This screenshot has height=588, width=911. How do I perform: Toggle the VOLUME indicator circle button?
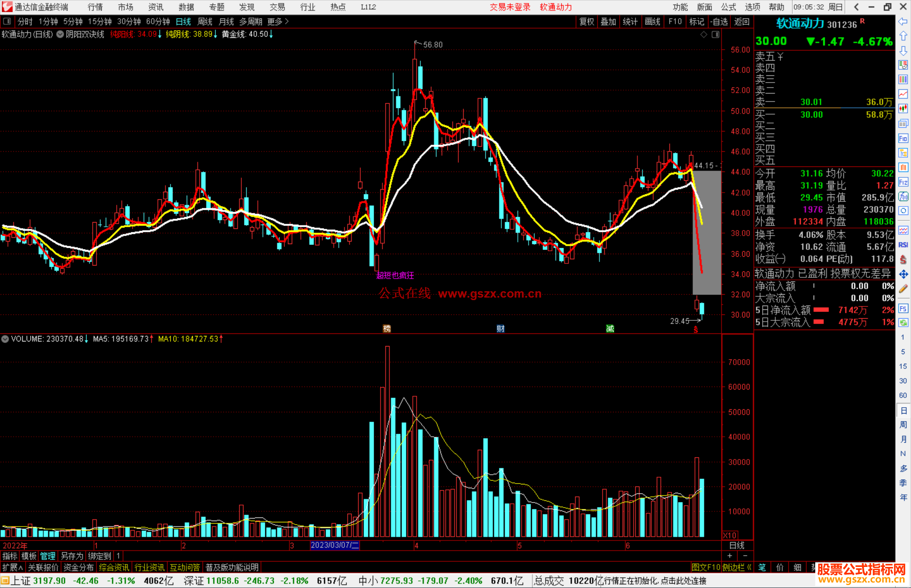point(5,339)
